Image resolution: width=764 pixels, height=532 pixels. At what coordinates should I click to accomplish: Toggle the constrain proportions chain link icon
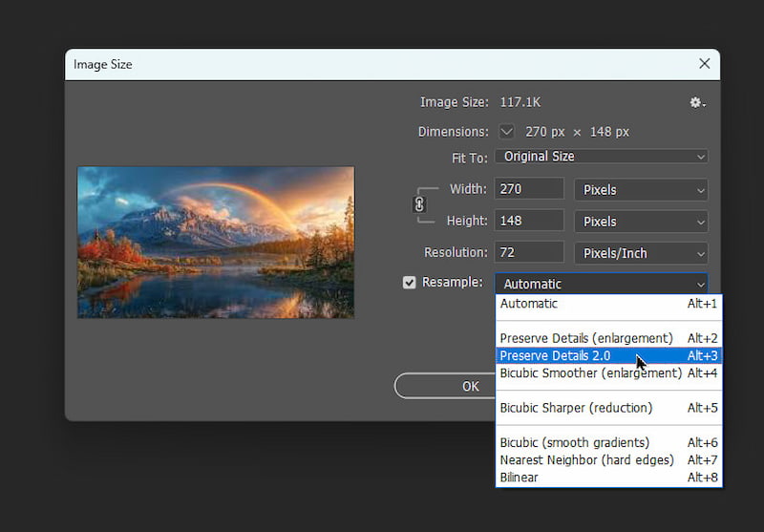(x=418, y=204)
